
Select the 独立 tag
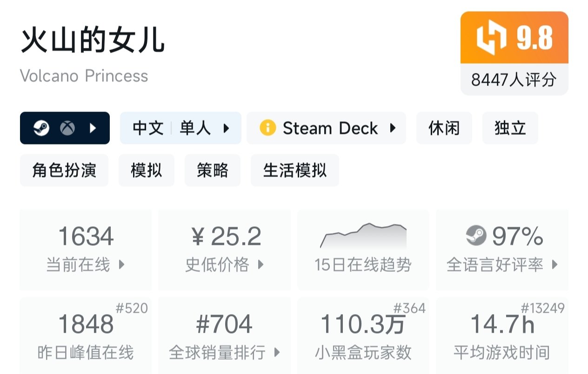click(x=510, y=128)
